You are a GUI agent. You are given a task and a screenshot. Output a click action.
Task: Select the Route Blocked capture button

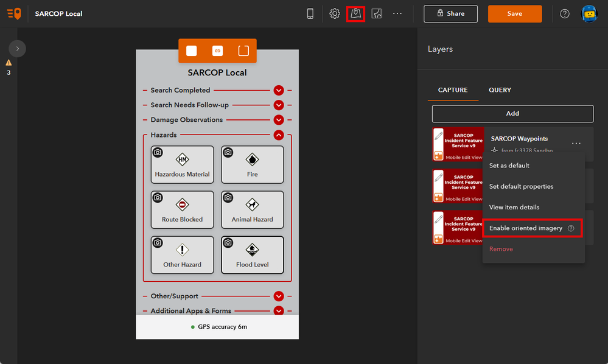182,210
